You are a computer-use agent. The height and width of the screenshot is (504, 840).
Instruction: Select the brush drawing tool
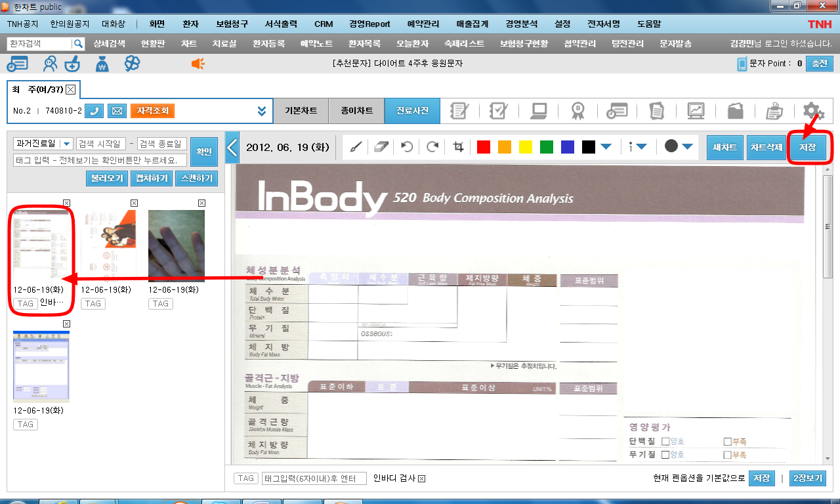tap(355, 147)
